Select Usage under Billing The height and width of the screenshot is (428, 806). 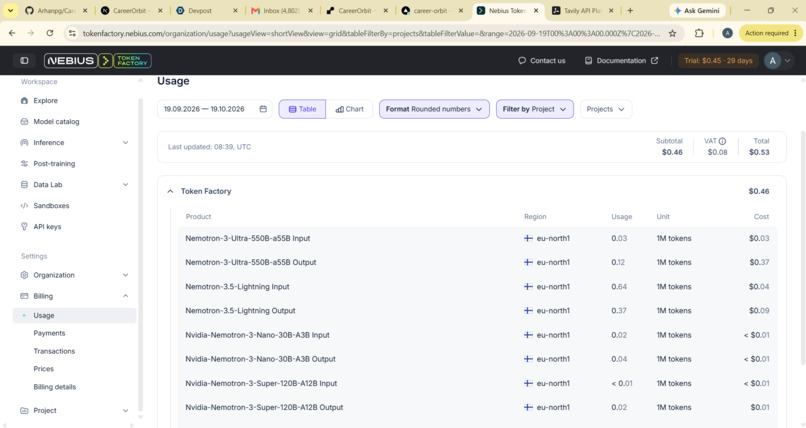tap(75, 315)
